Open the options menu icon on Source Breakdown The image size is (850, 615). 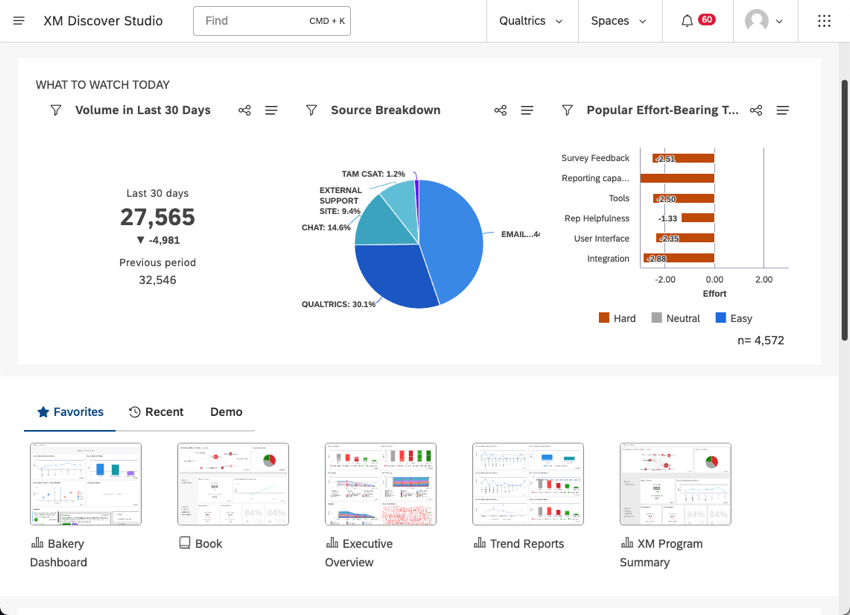(x=527, y=110)
